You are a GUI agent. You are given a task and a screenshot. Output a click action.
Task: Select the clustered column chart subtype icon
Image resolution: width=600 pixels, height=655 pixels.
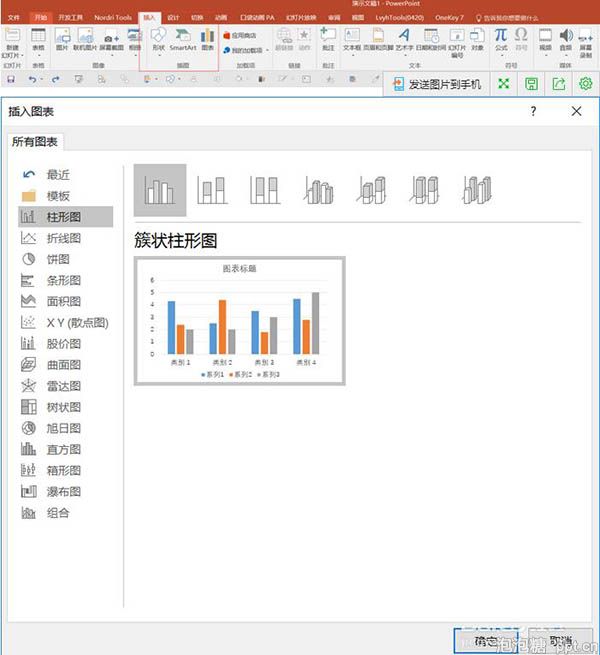coord(160,190)
